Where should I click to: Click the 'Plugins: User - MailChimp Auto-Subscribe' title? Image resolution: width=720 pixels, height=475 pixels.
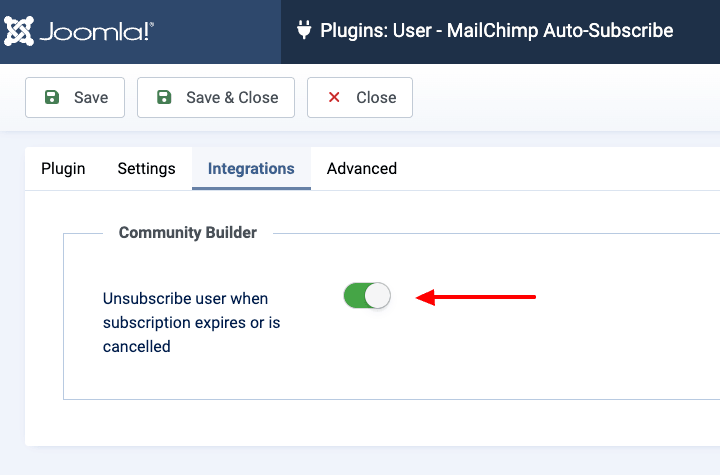click(x=497, y=31)
